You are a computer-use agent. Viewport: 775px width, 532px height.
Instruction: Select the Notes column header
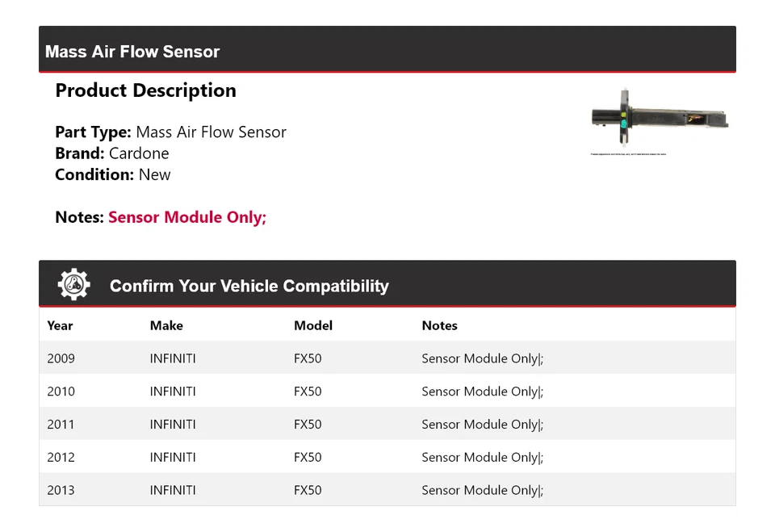pyautogui.click(x=439, y=325)
